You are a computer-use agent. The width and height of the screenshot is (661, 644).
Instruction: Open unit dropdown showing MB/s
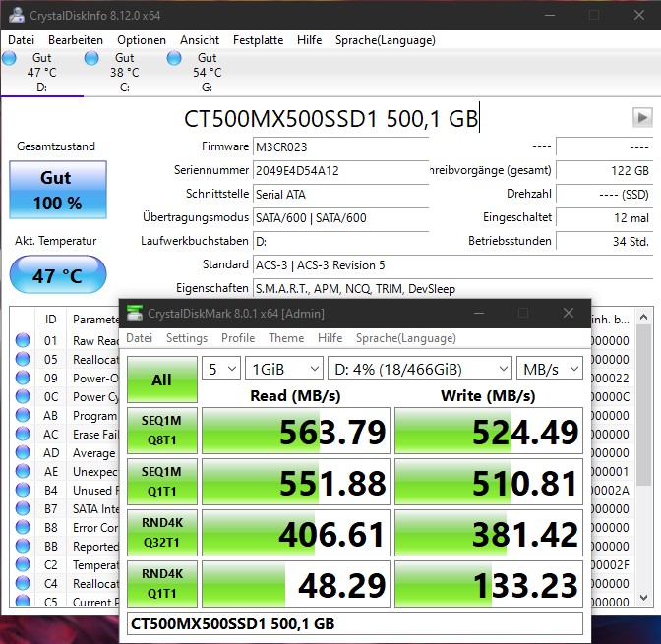(550, 369)
